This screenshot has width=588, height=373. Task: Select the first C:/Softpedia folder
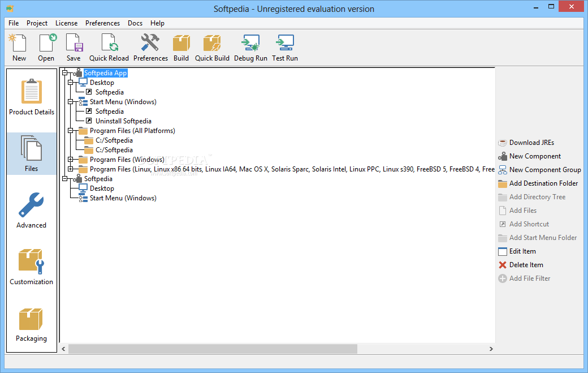pyautogui.click(x=114, y=140)
